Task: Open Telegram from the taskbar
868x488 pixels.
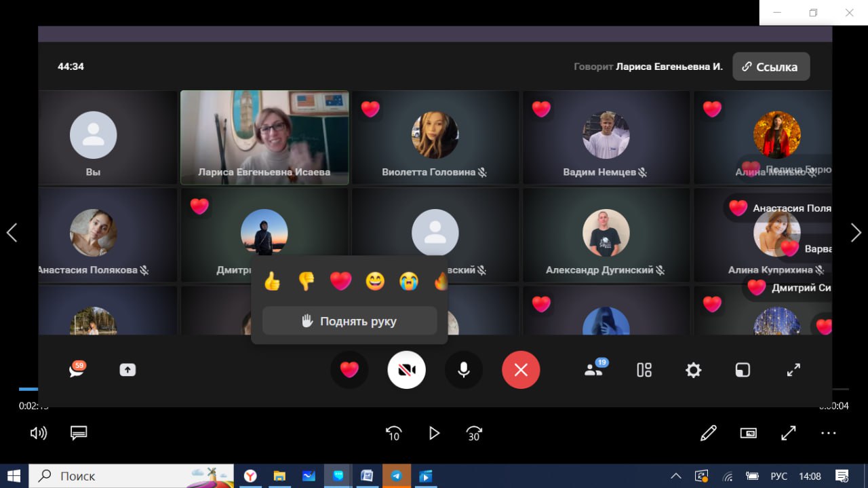Action: coord(397,476)
